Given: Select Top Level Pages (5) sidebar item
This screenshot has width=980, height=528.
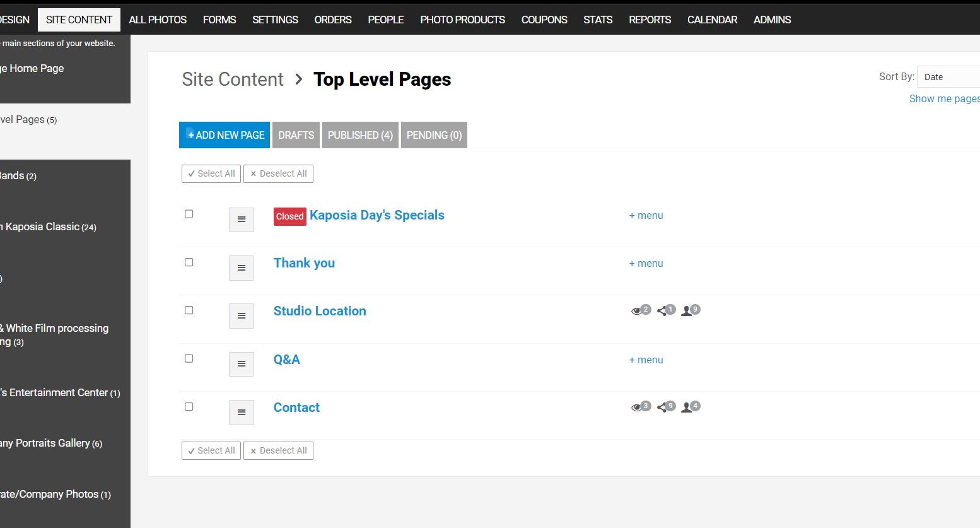Looking at the screenshot, I should point(28,119).
